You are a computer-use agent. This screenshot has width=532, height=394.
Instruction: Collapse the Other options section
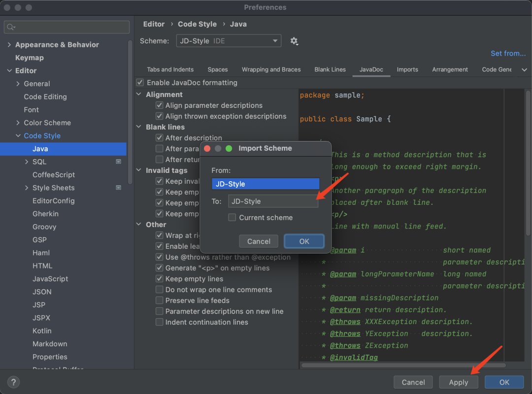click(x=139, y=224)
